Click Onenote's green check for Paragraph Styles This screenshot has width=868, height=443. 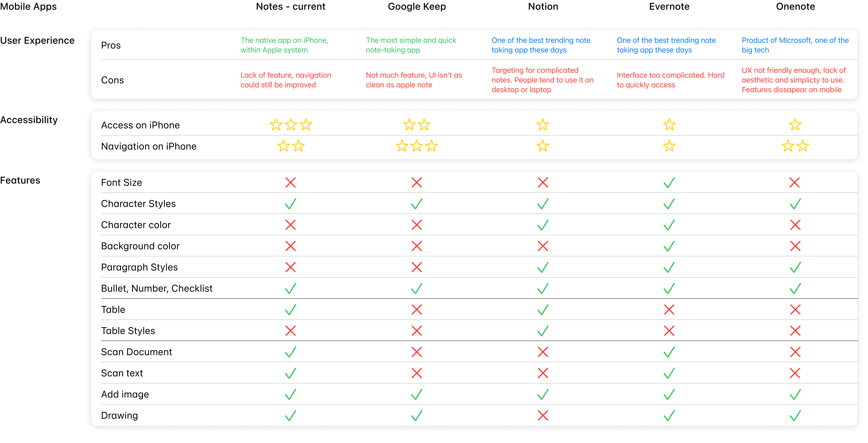(795, 268)
